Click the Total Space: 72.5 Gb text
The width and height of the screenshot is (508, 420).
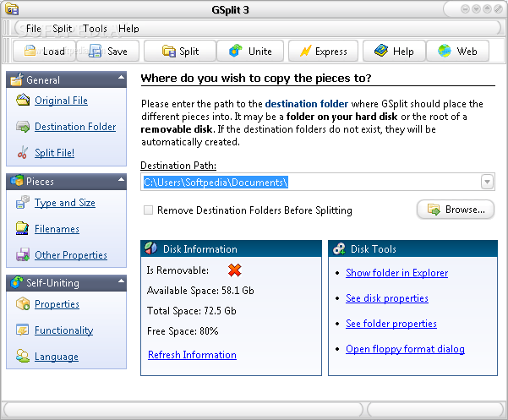point(192,311)
